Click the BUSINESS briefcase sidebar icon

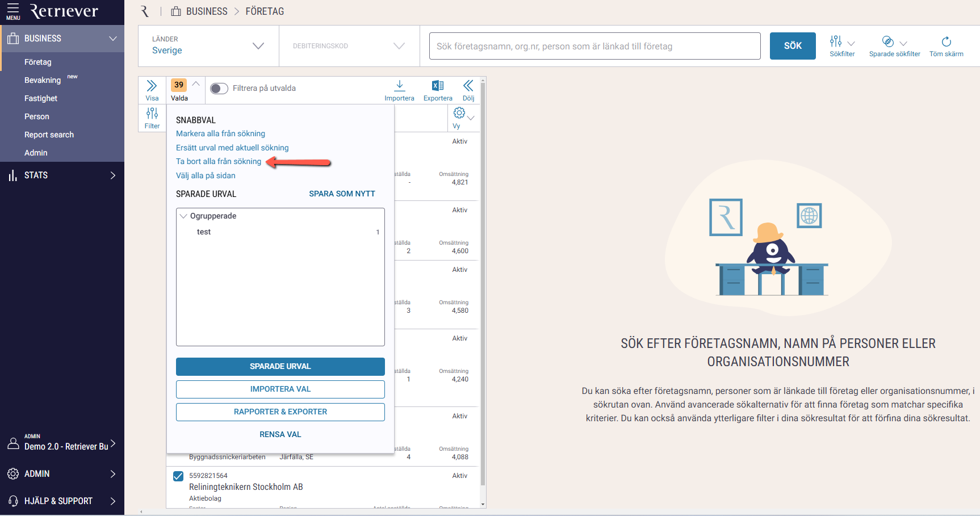(13, 39)
